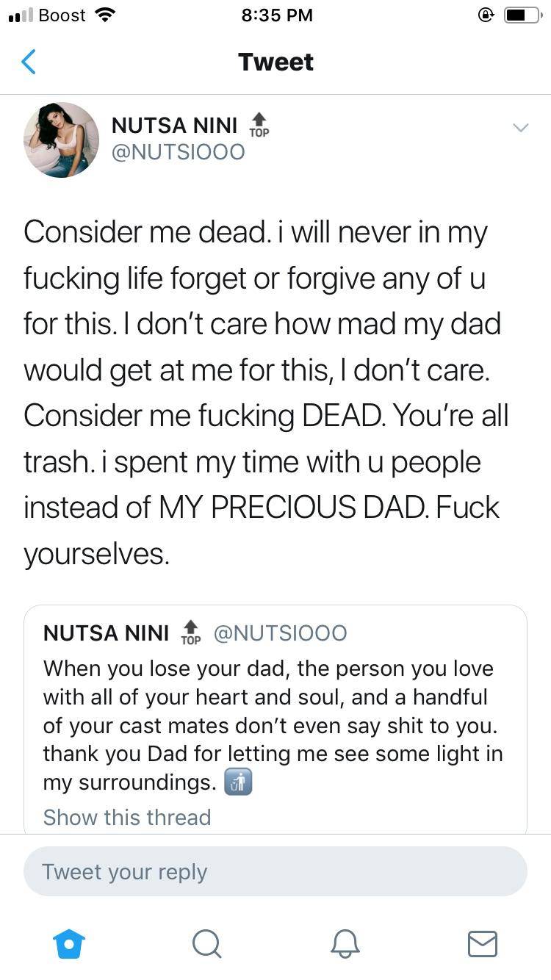Open @NUTSIOOO's profile via handle
551x980 pixels.
pyautogui.click(x=179, y=151)
